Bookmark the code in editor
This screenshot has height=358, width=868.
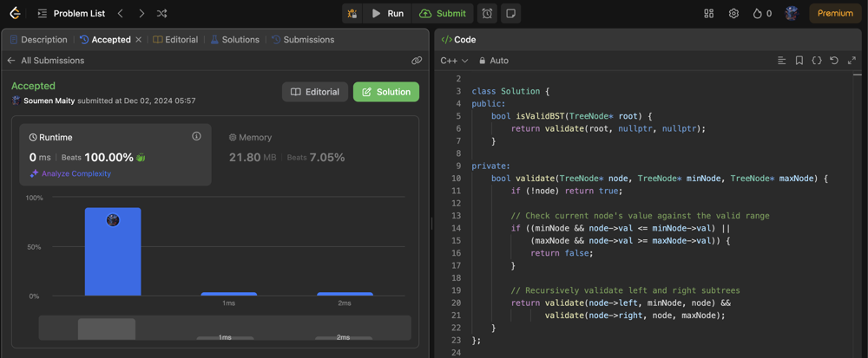coord(799,61)
